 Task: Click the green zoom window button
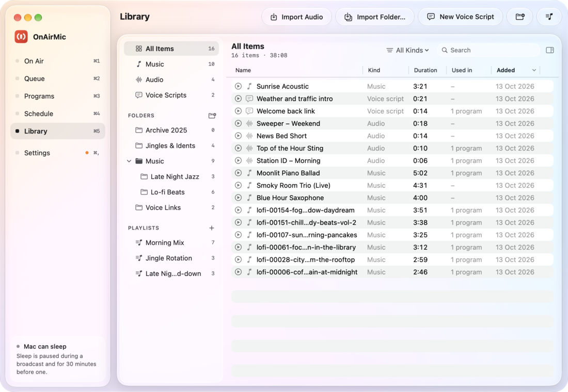[38, 18]
